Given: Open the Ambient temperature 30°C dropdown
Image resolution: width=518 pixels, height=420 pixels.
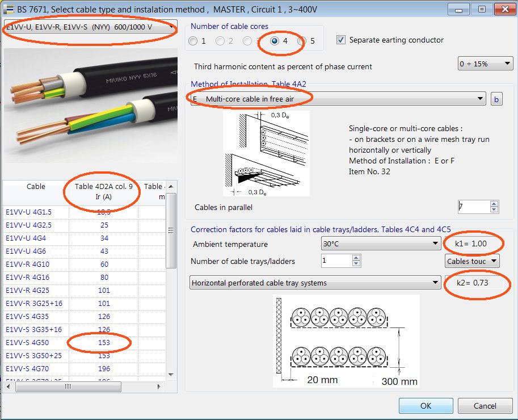Looking at the screenshot, I should click(x=380, y=243).
